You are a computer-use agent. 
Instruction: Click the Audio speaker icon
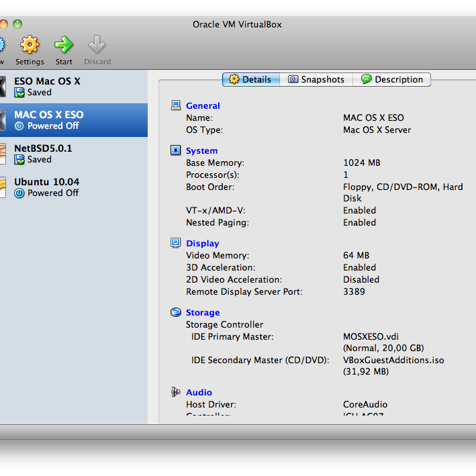[176, 392]
